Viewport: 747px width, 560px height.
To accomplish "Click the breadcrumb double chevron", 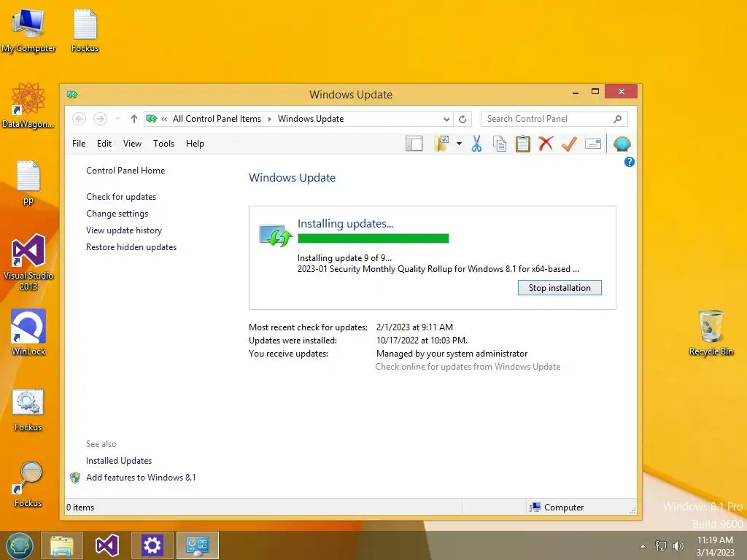I will click(x=164, y=119).
